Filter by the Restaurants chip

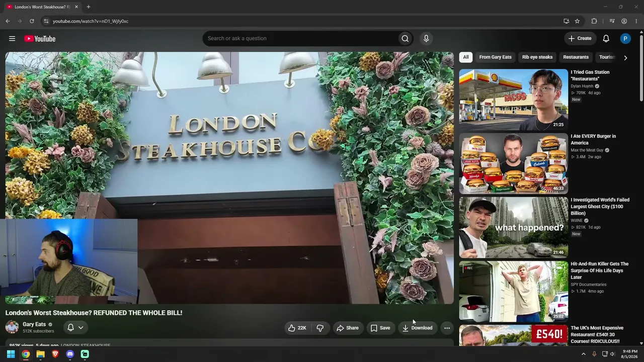point(576,57)
